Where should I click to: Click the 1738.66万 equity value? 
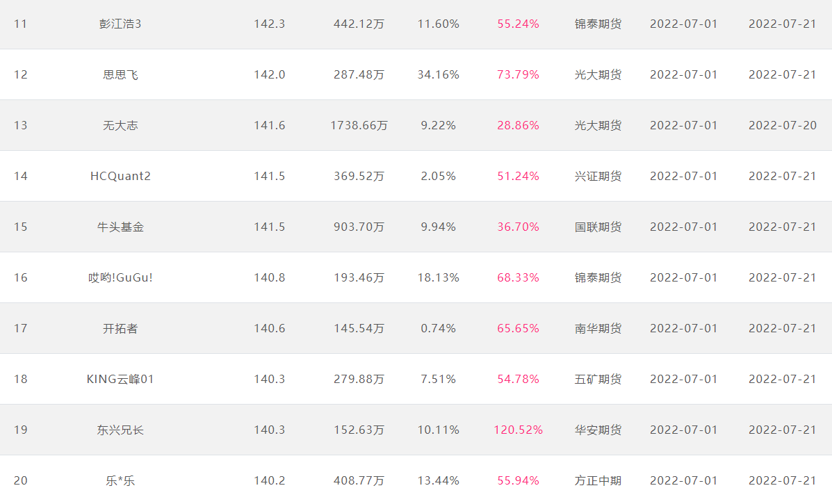(359, 125)
